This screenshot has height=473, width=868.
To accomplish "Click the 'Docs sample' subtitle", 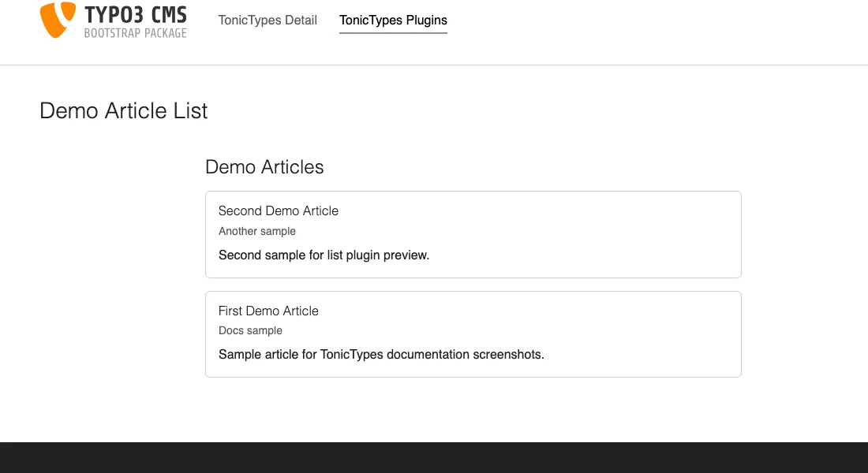I will pyautogui.click(x=250, y=330).
